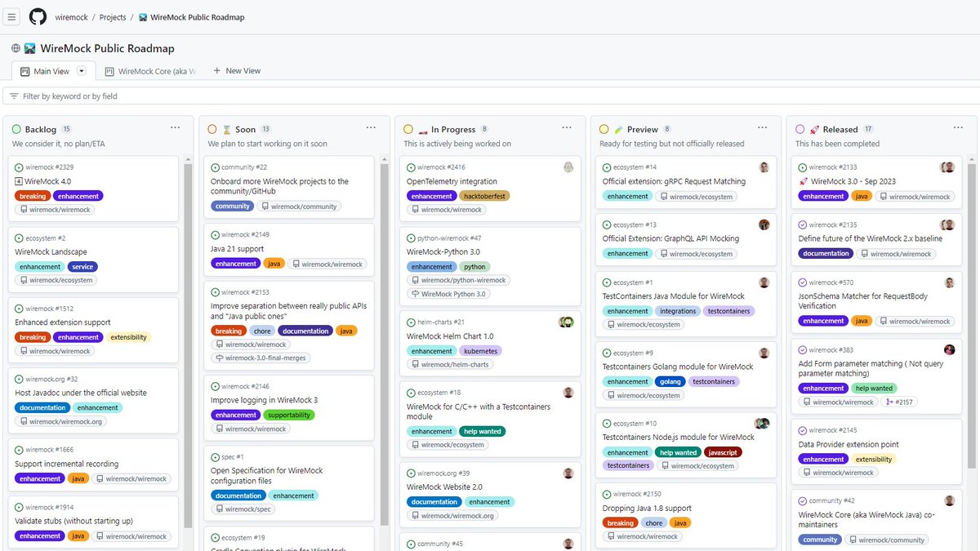Click the assignee avatar on JsonSchema Matcher card
Viewport: 980px width, 551px height.
click(x=950, y=282)
